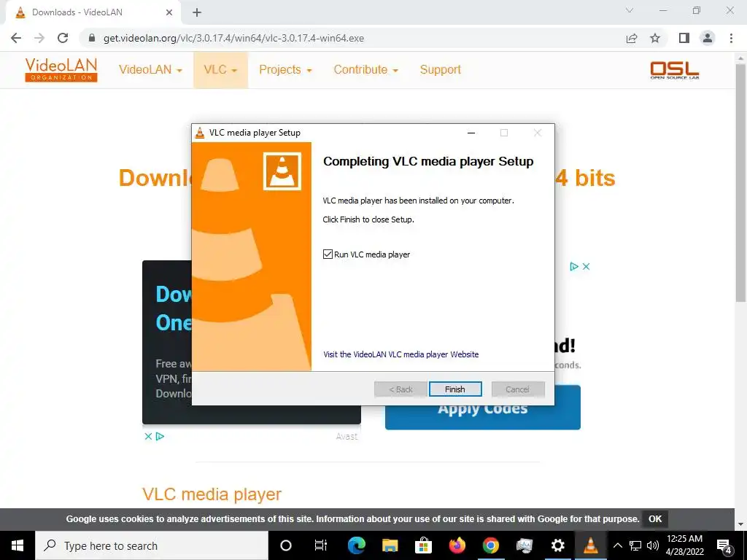Close the VLC media player Setup dialog

click(538, 133)
